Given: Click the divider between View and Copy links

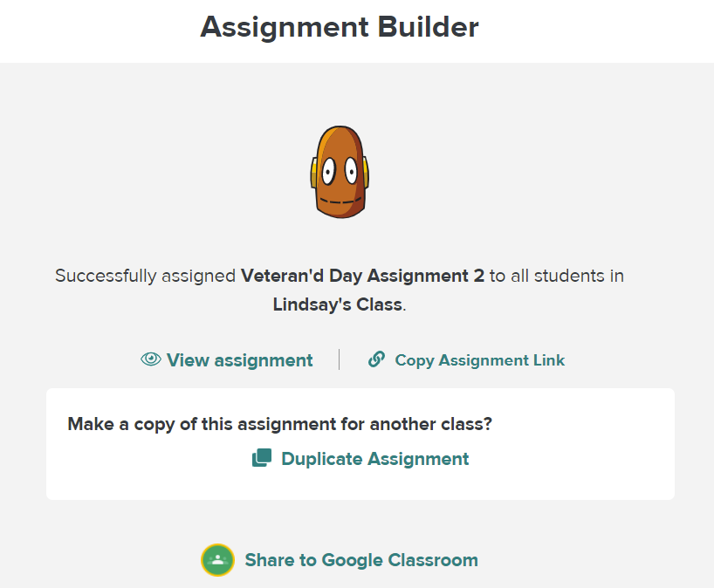Looking at the screenshot, I should [x=340, y=359].
